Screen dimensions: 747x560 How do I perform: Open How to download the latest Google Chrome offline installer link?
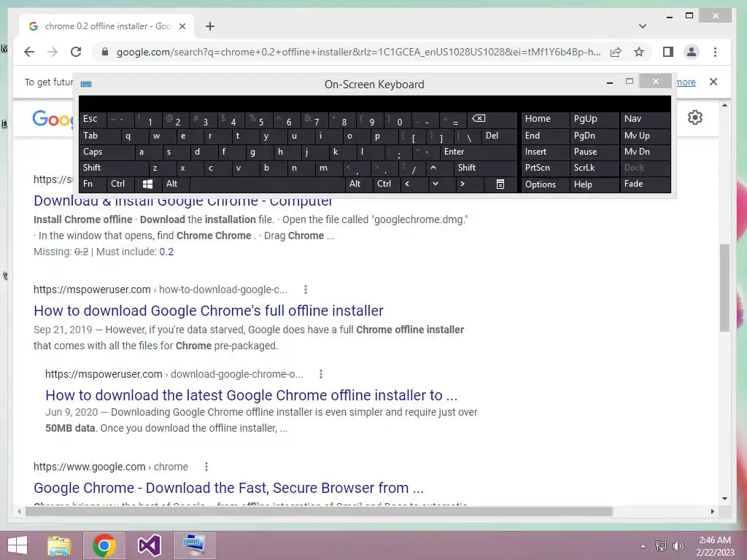251,395
